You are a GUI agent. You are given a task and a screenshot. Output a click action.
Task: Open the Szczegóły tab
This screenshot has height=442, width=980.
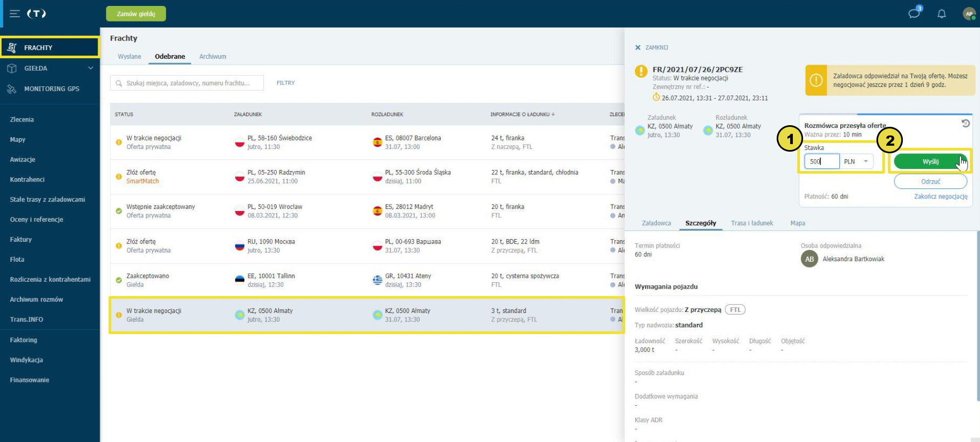point(701,223)
